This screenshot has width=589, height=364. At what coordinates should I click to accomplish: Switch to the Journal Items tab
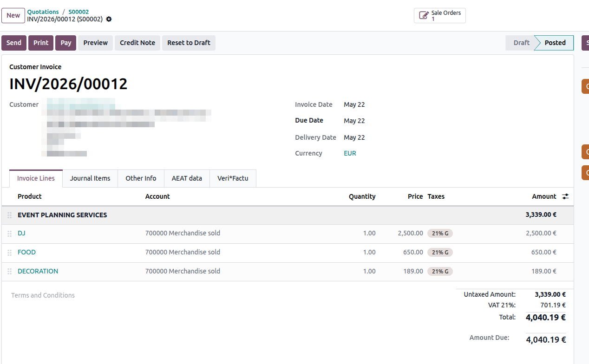click(x=90, y=178)
